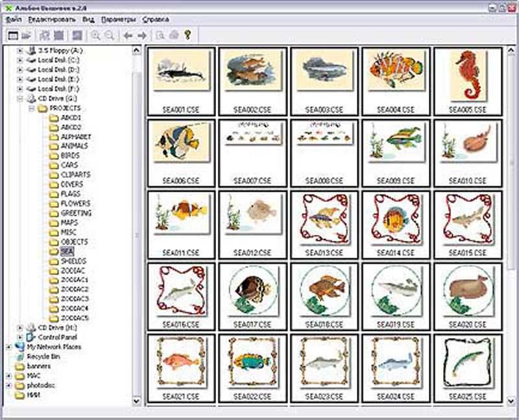Expand the Local Disk (C:) tree node
Image resolution: width=519 pixels, height=420 pixels.
coord(20,60)
